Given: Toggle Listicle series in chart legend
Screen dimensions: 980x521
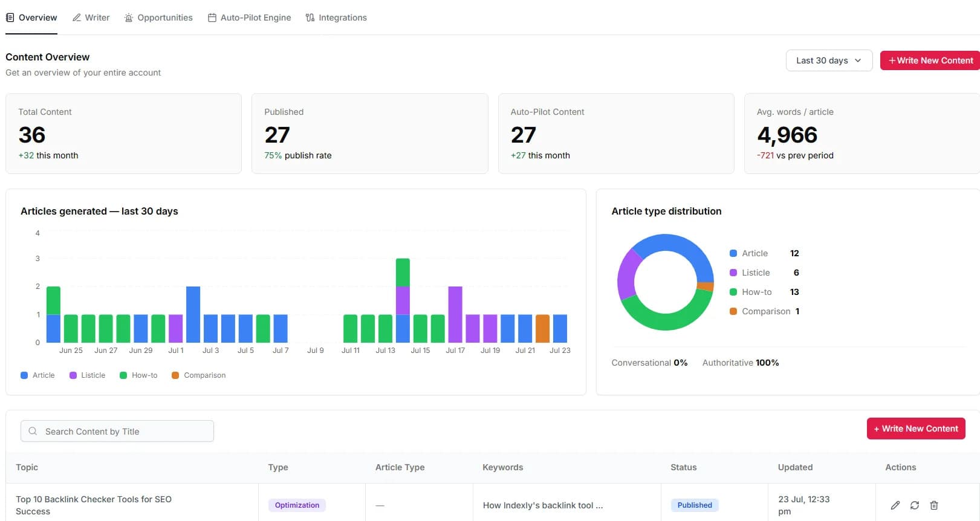Looking at the screenshot, I should point(87,375).
